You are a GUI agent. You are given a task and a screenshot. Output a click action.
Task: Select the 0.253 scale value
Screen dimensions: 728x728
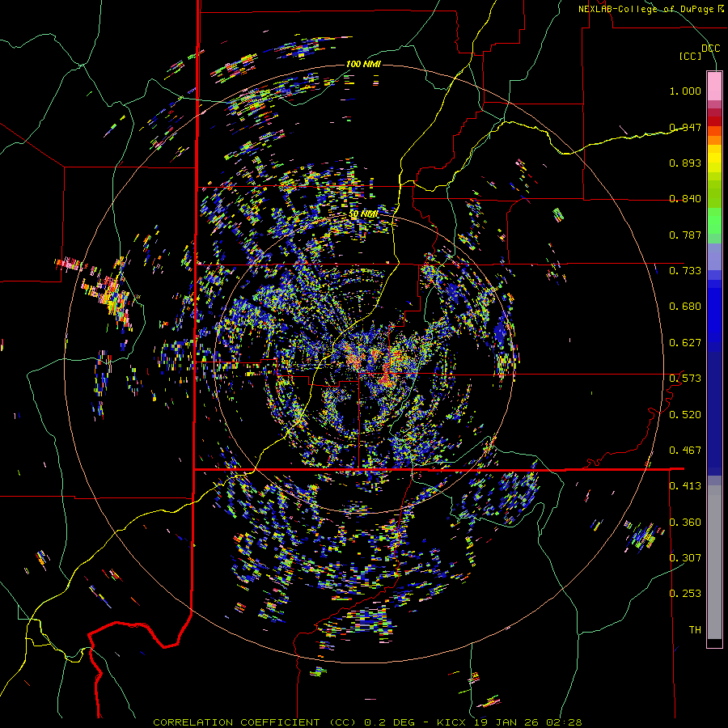[685, 594]
